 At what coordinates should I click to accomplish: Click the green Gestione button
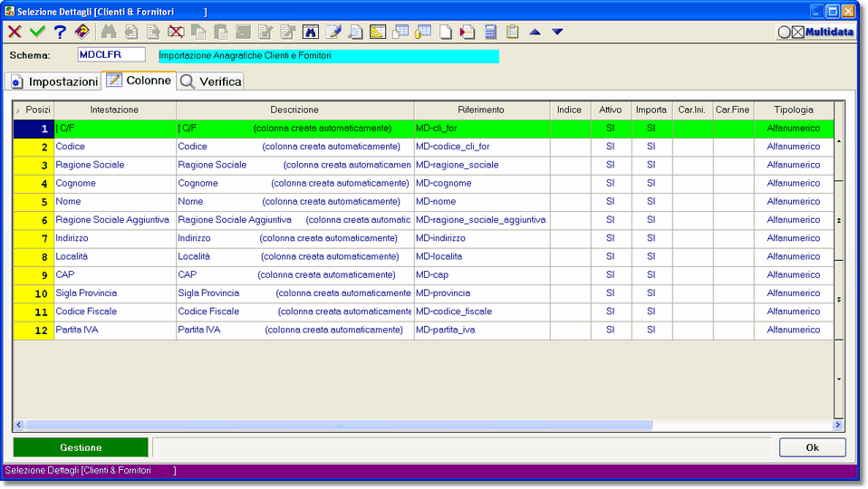[81, 447]
